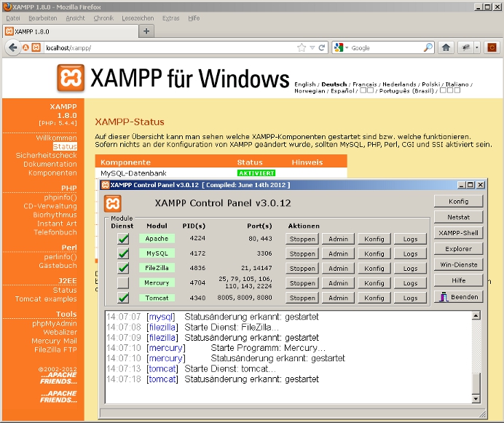Open the new tab plus button
The image size is (504, 423).
(146, 31)
